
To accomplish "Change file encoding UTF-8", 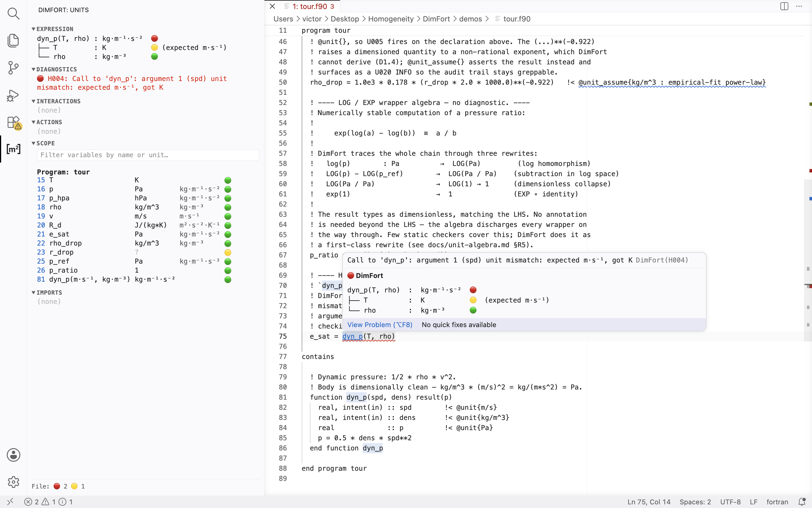I will (730, 502).
